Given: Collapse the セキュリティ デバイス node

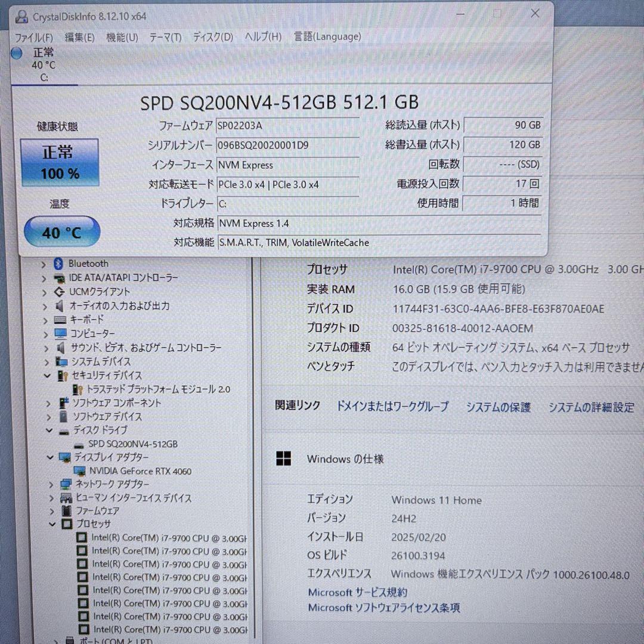Looking at the screenshot, I should pos(47,376).
